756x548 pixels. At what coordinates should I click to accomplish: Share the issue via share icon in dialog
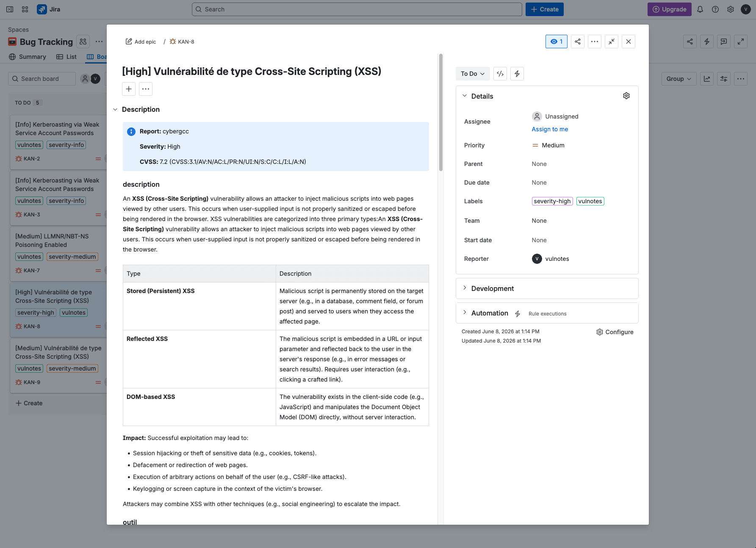[578, 42]
